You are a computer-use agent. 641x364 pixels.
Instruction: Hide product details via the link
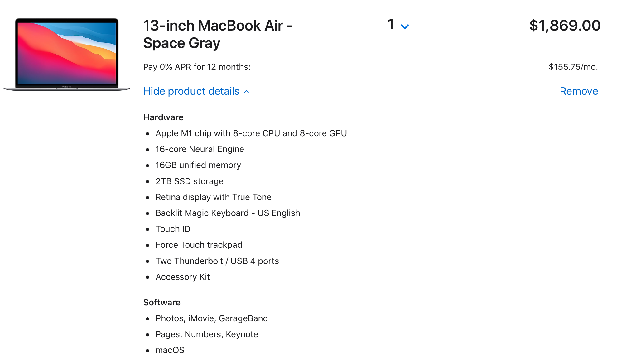pos(191,91)
